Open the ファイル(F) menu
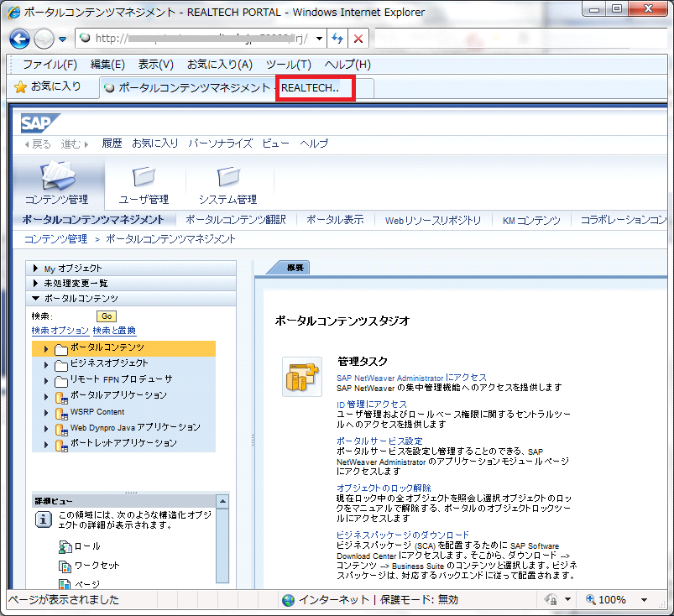Screen dimensions: 674x616 (x=50, y=65)
